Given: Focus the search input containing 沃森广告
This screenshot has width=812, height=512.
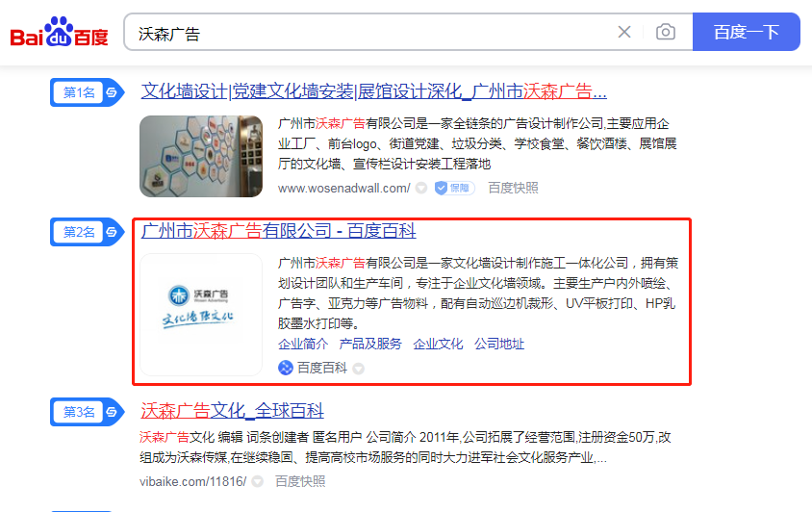Looking at the screenshot, I should point(370,33).
